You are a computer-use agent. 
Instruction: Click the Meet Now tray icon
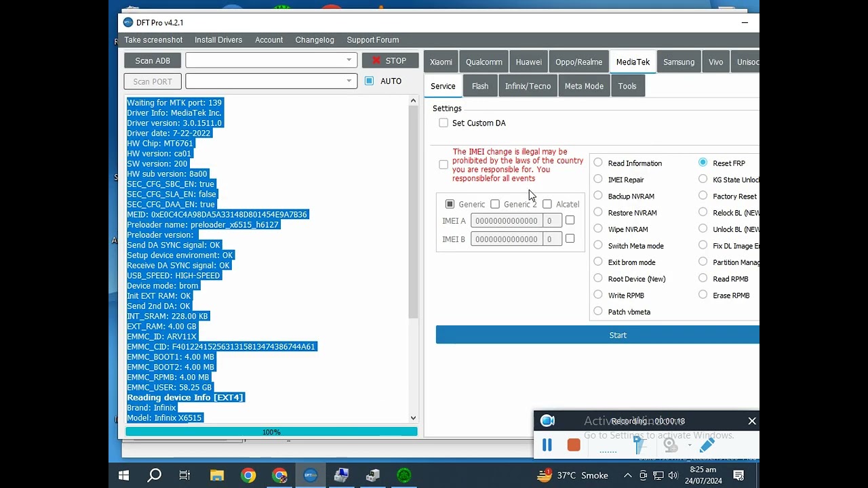click(643, 476)
